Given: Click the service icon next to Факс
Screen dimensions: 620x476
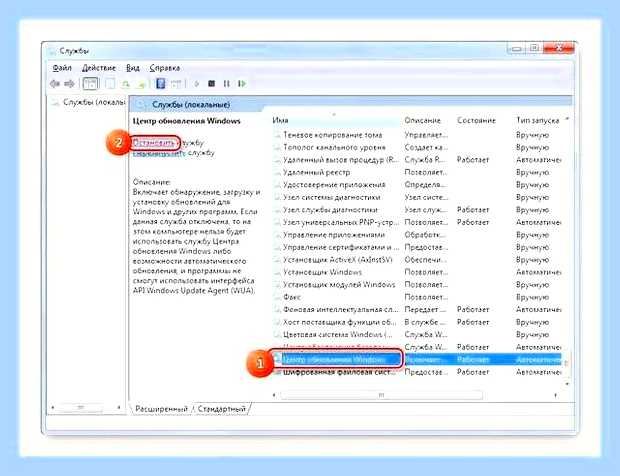Looking at the screenshot, I should tap(278, 297).
